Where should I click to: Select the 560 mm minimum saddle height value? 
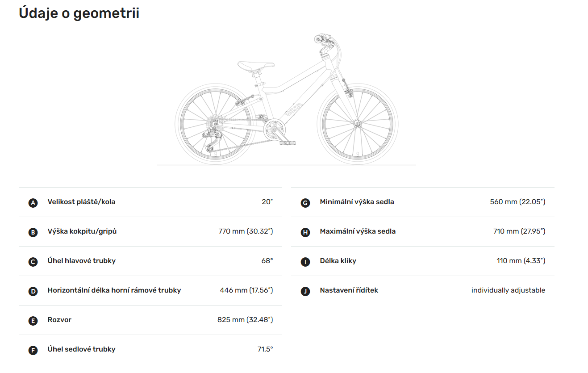pyautogui.click(x=517, y=202)
